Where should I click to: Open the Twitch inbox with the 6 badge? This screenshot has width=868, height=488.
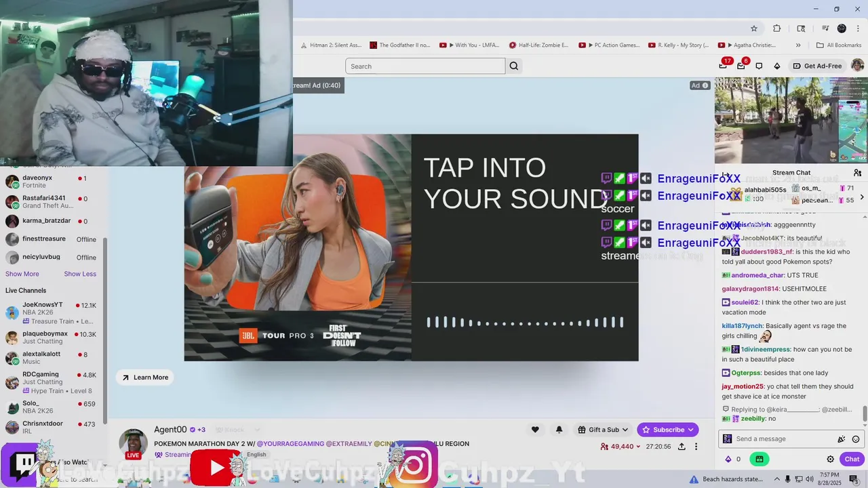coord(742,65)
